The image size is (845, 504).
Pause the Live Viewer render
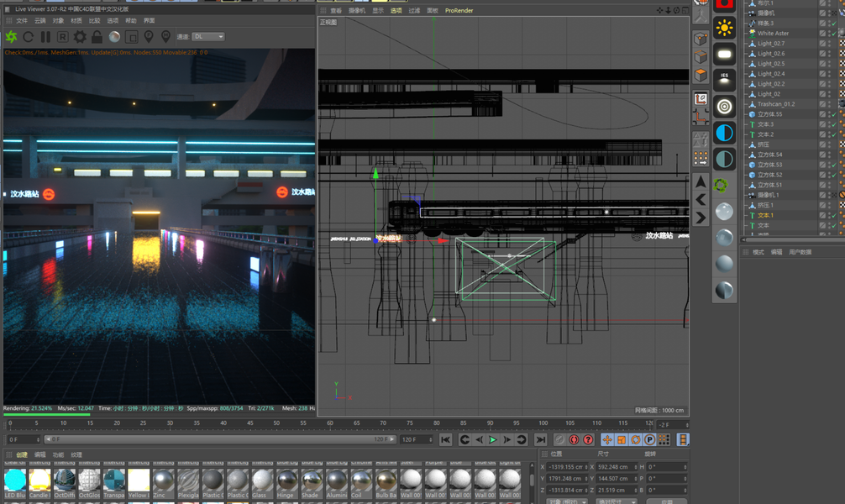click(46, 37)
